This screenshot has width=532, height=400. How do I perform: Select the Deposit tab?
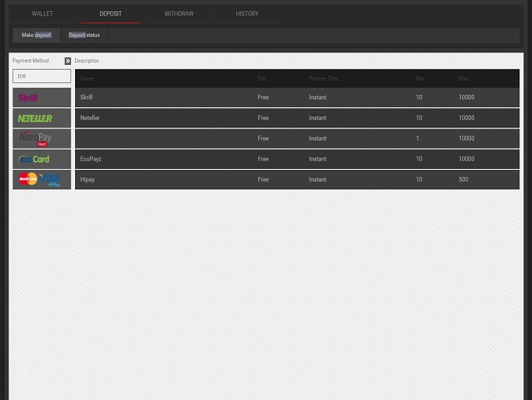point(110,14)
